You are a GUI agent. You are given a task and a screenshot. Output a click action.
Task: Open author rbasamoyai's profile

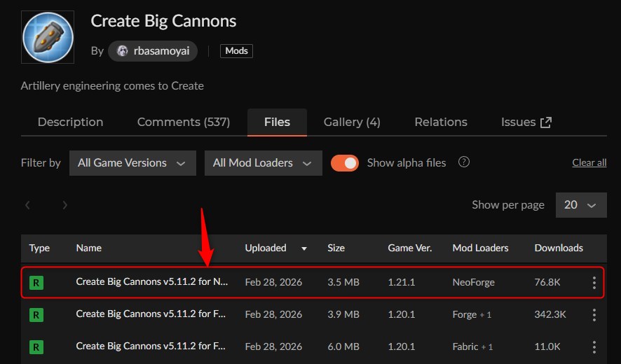point(153,51)
